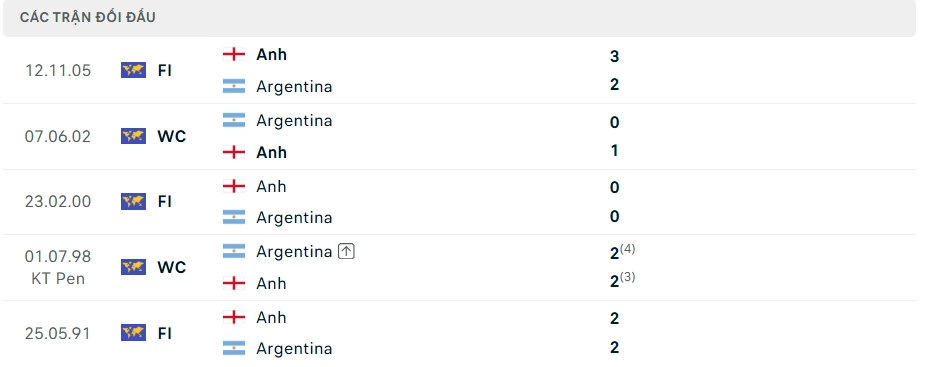This screenshot has width=931, height=367.
Task: Click the Các trận đối đầu header
Action: (87, 17)
